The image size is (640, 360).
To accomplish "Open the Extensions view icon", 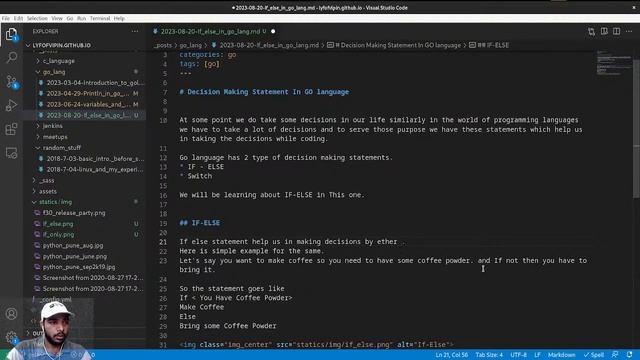I will pyautogui.click(x=11, y=129).
